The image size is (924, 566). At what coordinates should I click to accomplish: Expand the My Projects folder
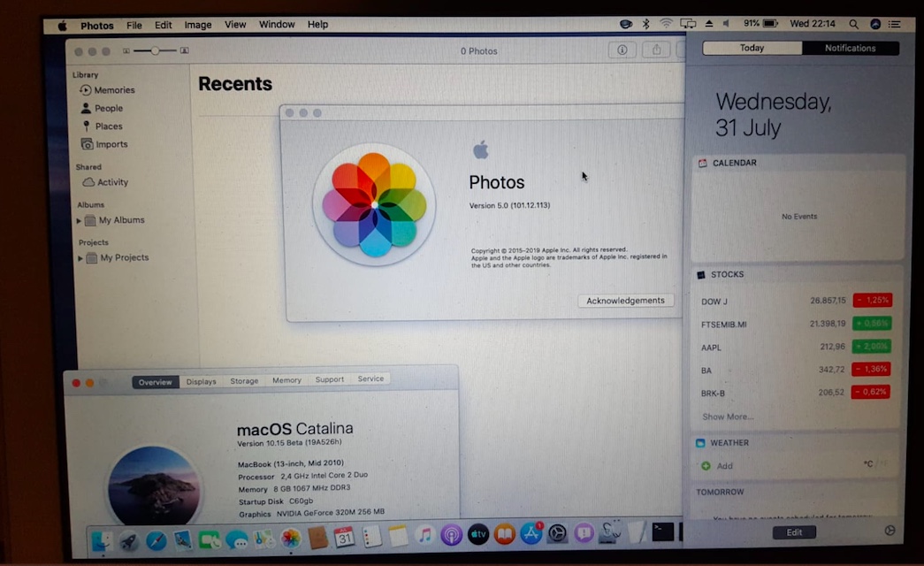click(80, 258)
